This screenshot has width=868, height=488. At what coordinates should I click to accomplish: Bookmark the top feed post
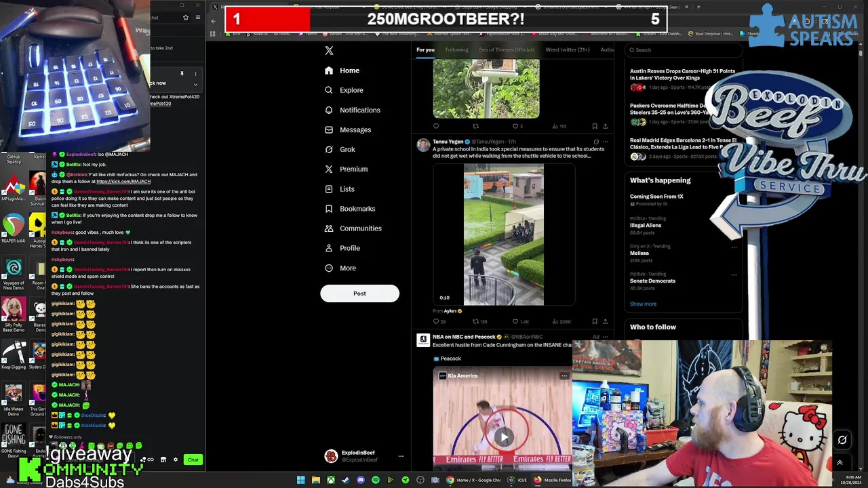[595, 126]
